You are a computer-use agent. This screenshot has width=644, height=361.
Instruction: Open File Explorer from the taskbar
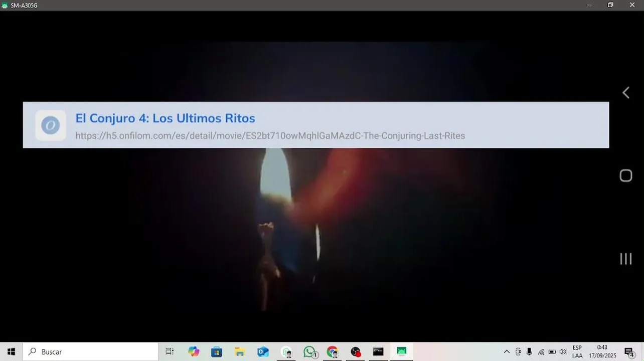[240, 352]
